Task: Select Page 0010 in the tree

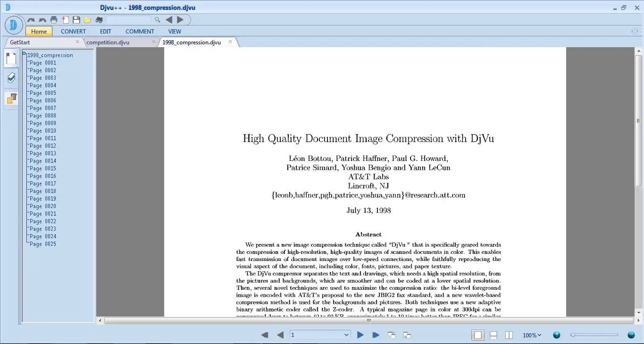Action: 43,131
